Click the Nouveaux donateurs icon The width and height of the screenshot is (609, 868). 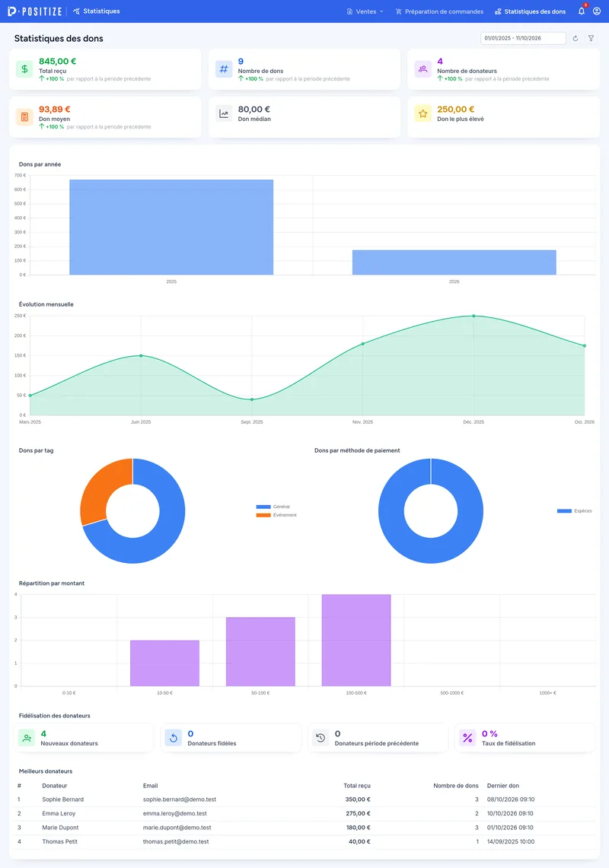(27, 738)
